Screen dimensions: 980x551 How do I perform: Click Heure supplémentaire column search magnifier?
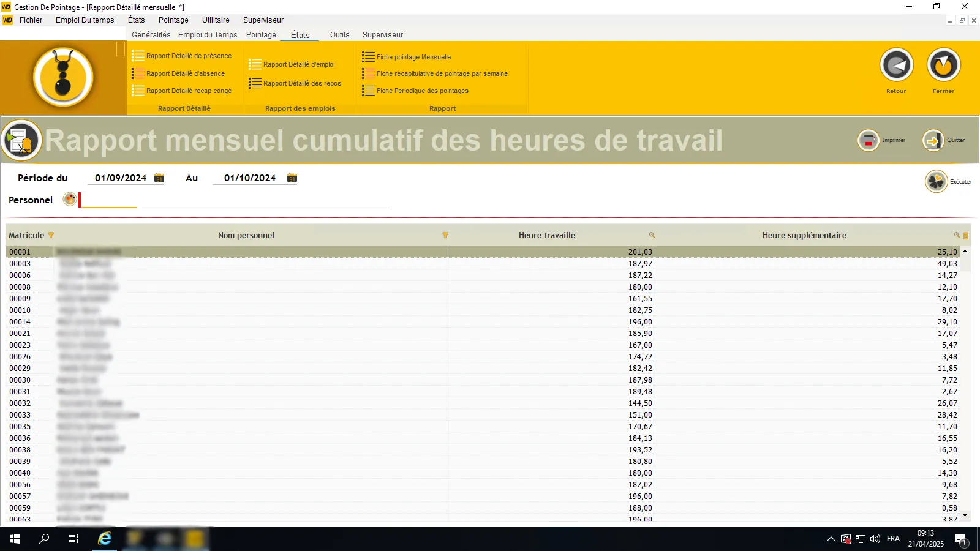(x=956, y=235)
